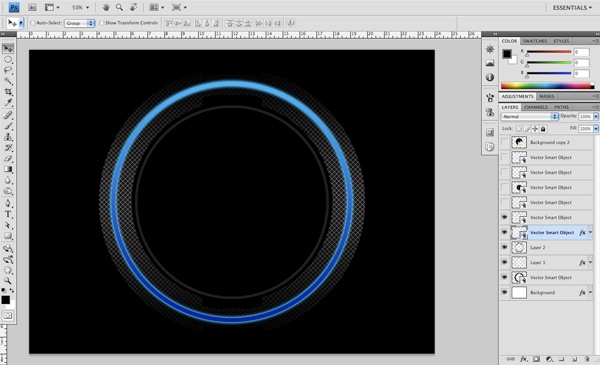Image resolution: width=600 pixels, height=365 pixels.
Task: Click the layer style fx icon
Action: 523,359
